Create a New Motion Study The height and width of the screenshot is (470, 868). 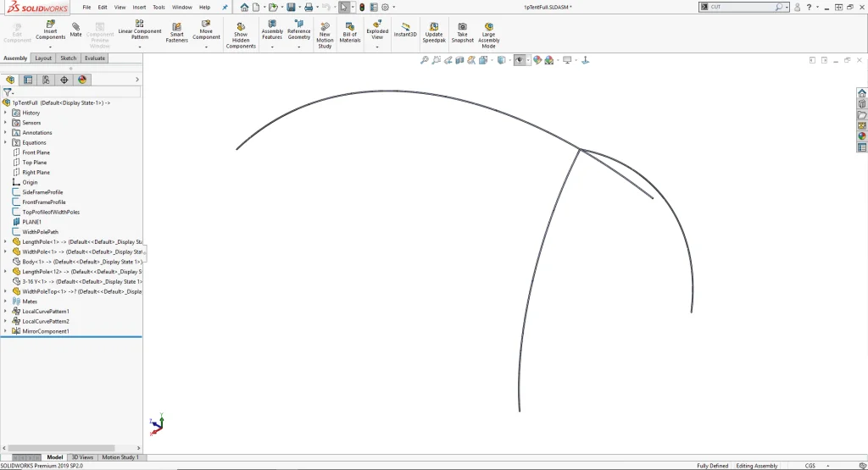point(325,35)
